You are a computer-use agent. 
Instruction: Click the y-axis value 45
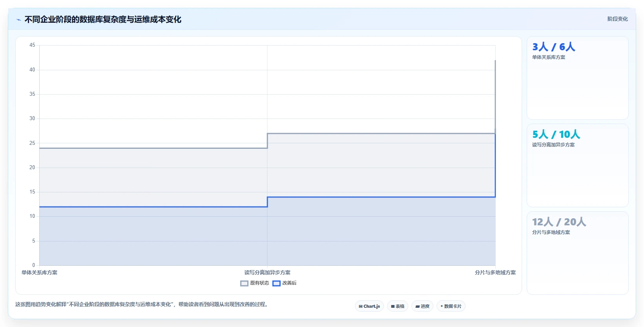point(32,45)
